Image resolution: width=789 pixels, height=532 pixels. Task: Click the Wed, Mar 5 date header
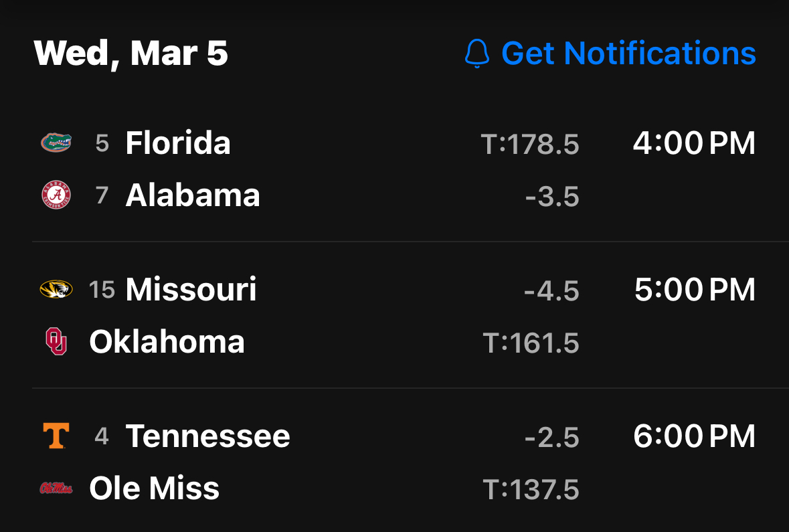[x=131, y=54]
